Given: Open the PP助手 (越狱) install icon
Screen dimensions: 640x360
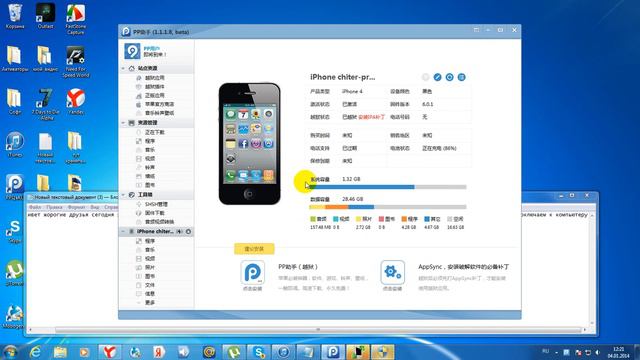Looking at the screenshot, I should (253, 272).
